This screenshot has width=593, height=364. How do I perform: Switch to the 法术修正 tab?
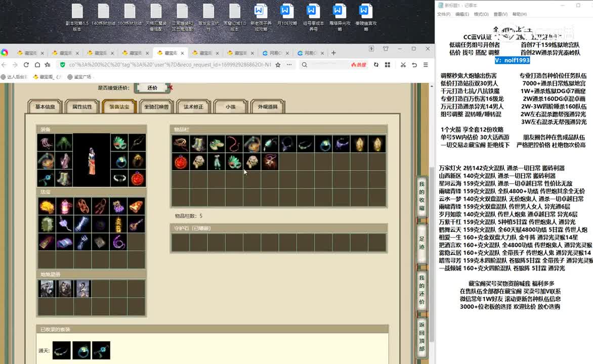pos(193,107)
